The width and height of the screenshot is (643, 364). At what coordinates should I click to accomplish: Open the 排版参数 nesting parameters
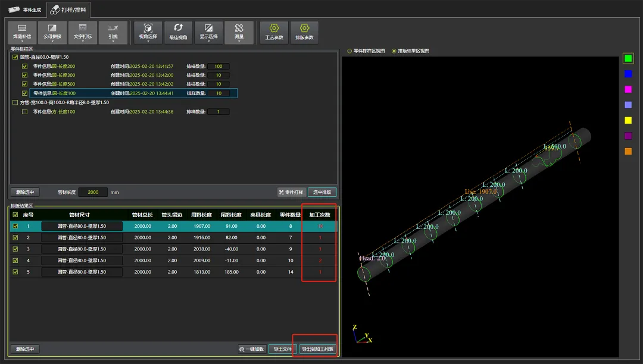[304, 32]
